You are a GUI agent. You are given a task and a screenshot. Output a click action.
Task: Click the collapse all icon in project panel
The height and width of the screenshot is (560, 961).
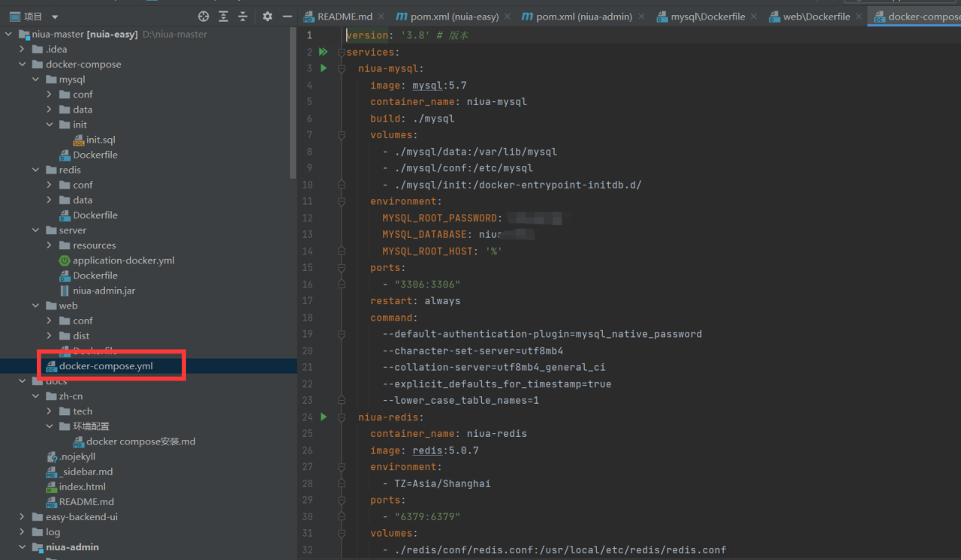click(x=243, y=17)
